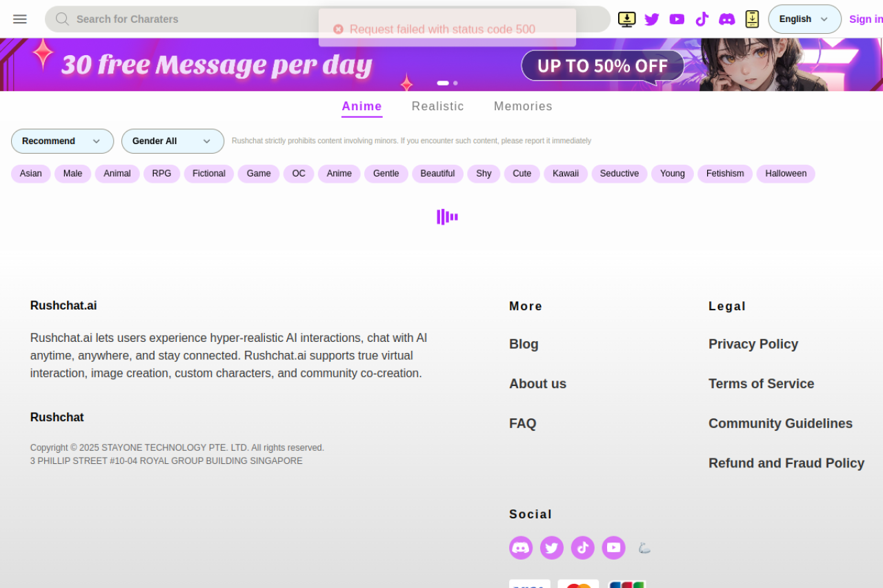Click the 3 PHILLIP STREET address line
Viewport: 883px width, 588px height.
tap(166, 460)
